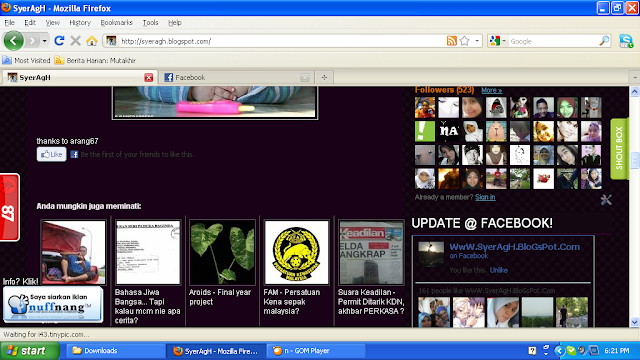
Task: Bookmark this page with the star icon
Action: tap(464, 41)
